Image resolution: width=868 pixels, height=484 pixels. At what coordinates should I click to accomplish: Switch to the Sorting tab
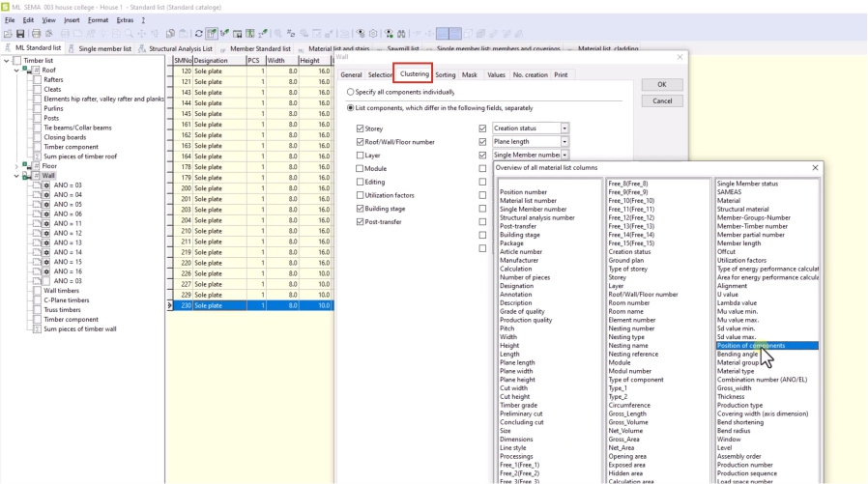[x=445, y=74]
